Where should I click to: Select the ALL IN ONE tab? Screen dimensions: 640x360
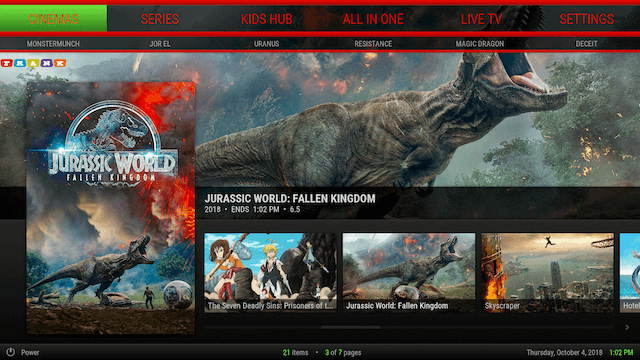(x=373, y=19)
